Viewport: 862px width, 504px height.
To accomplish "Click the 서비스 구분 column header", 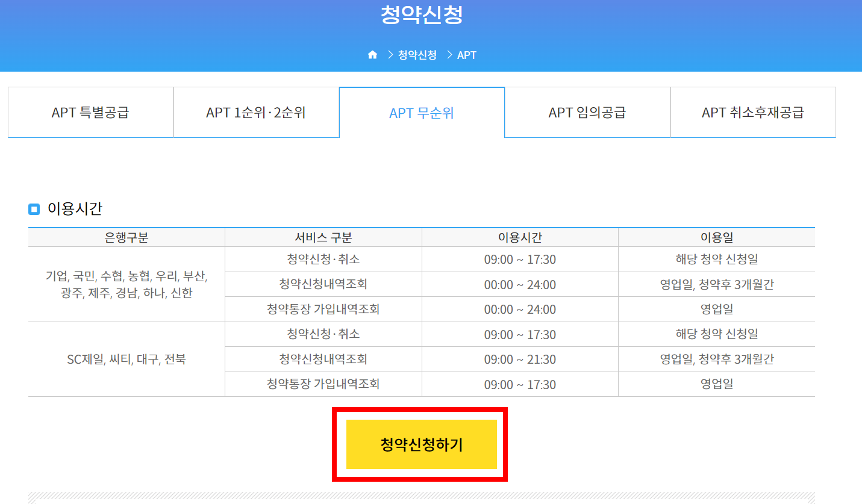I will point(323,237).
